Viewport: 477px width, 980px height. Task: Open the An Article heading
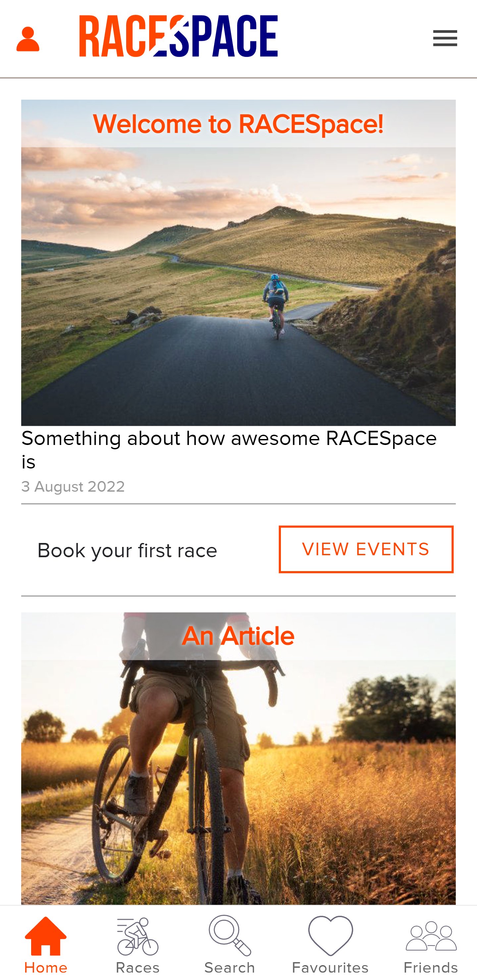tap(238, 636)
